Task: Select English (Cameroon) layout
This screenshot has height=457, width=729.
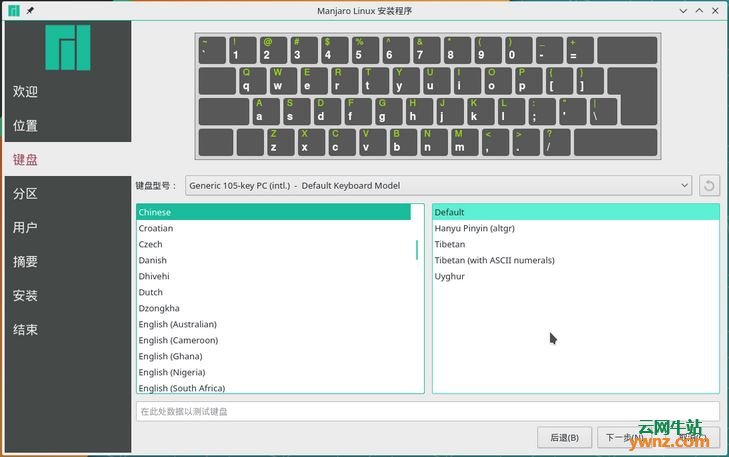Action: click(x=273, y=340)
